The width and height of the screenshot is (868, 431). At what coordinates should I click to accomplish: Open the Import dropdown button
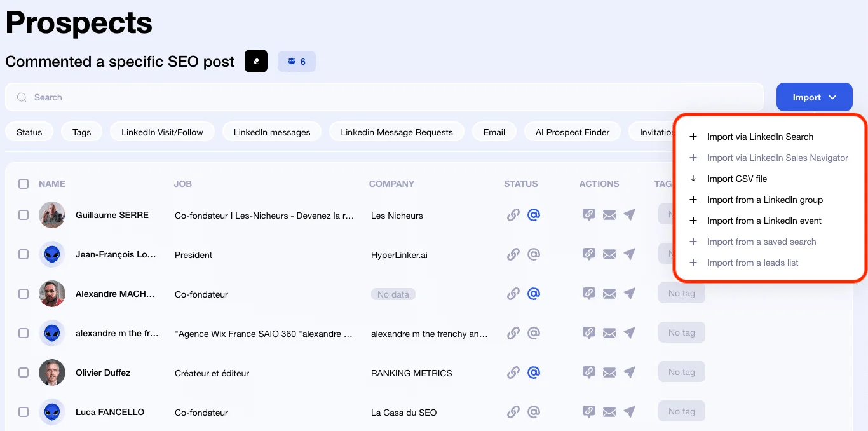[814, 97]
